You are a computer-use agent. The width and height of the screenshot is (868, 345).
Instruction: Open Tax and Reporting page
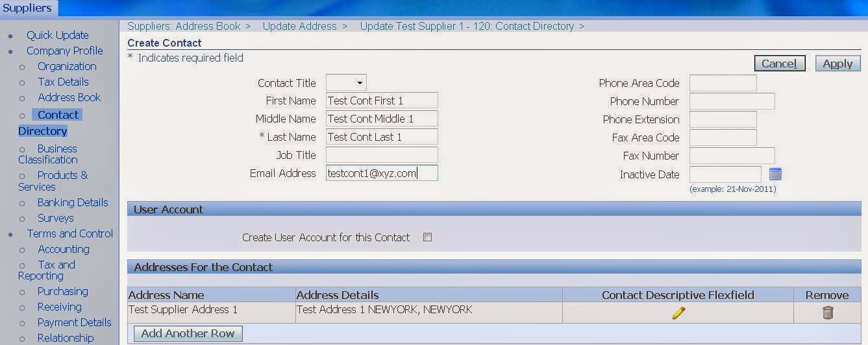tap(47, 270)
